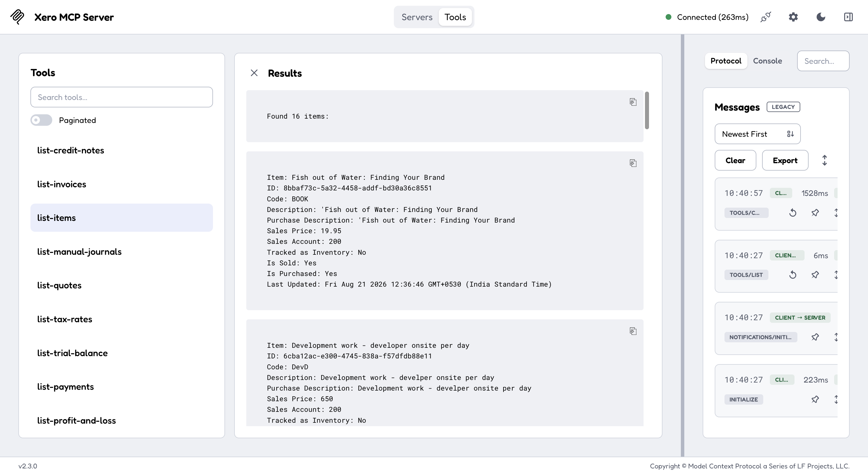Click the TOOLS/LIST method badge
Image resolution: width=868 pixels, height=475 pixels.
746,275
